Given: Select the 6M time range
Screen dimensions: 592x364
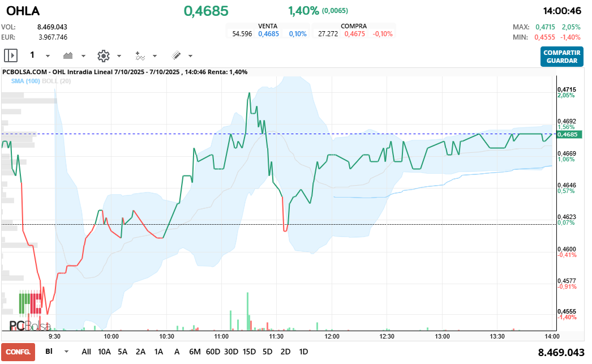Looking at the screenshot, I should pyautogui.click(x=195, y=352).
